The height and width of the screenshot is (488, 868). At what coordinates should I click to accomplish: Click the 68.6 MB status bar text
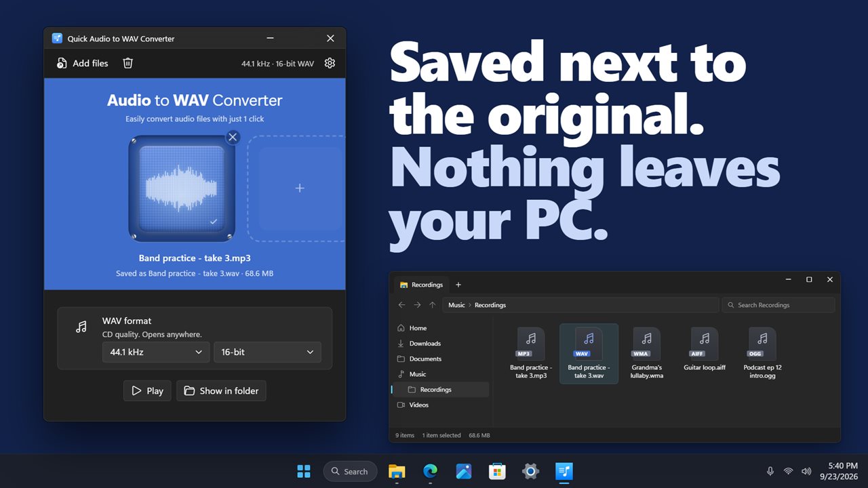(479, 435)
